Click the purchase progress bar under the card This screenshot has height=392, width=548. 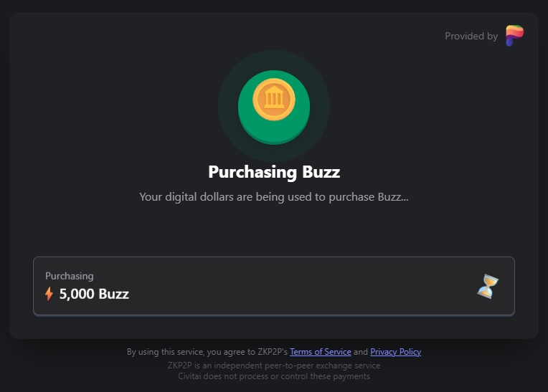274,315
